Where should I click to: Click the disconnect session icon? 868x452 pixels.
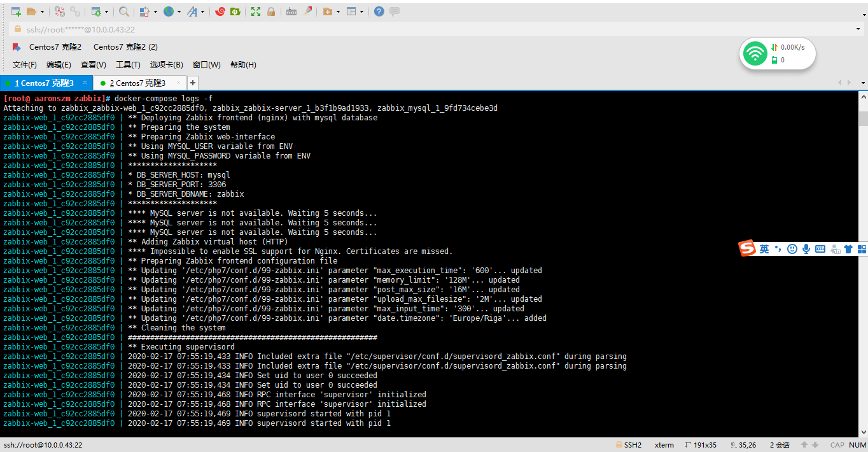coord(60,11)
